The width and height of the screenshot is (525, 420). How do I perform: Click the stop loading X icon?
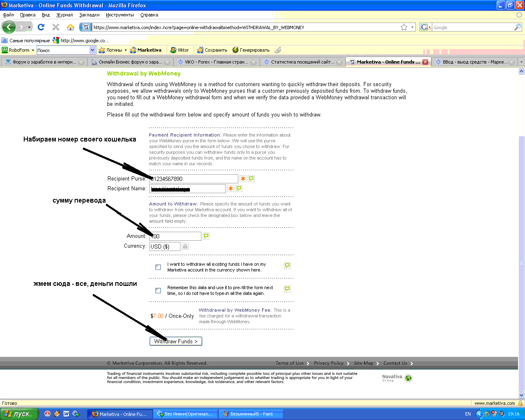[56, 27]
